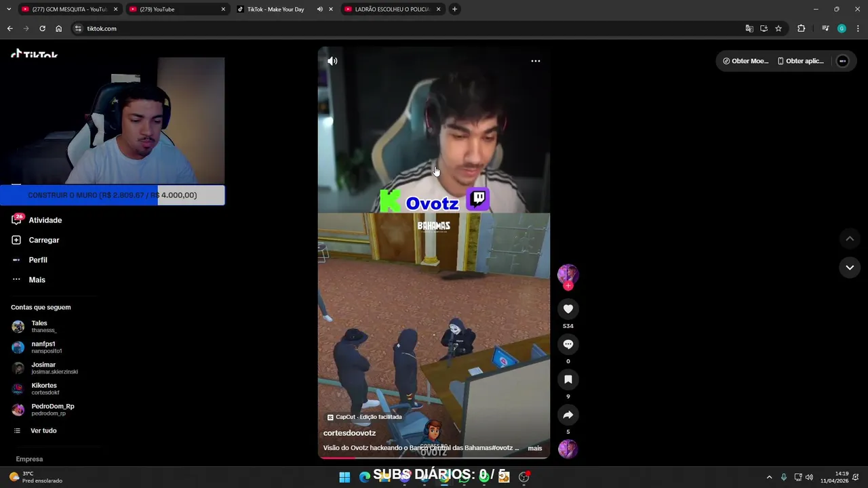Open weather widget 31°C on taskbar

click(x=35, y=477)
